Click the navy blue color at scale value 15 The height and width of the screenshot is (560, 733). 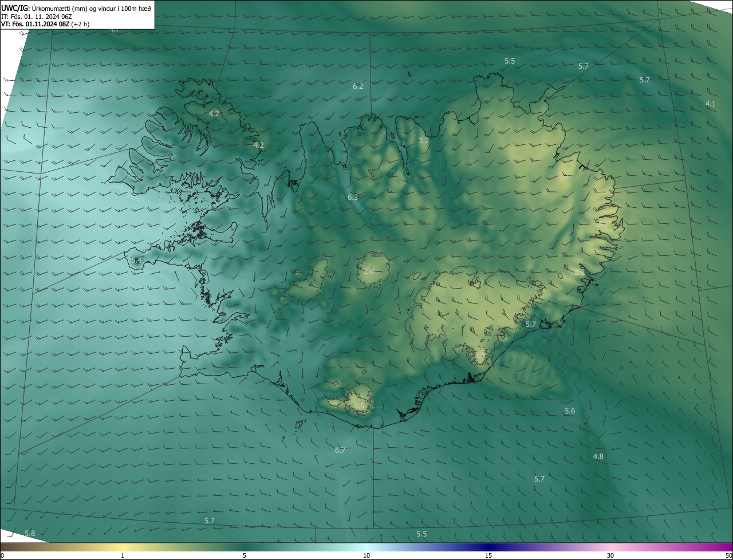point(488,547)
